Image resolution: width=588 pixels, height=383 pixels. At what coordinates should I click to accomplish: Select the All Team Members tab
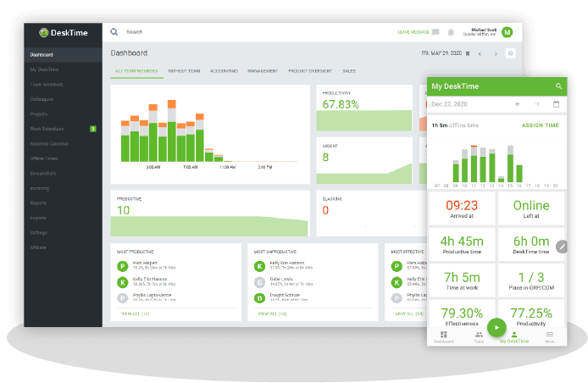click(x=136, y=71)
